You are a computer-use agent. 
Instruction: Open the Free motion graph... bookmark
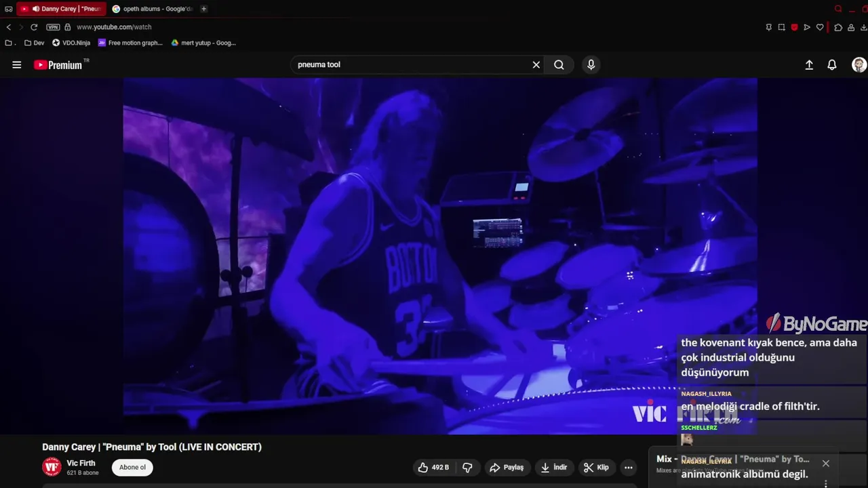pyautogui.click(x=130, y=43)
